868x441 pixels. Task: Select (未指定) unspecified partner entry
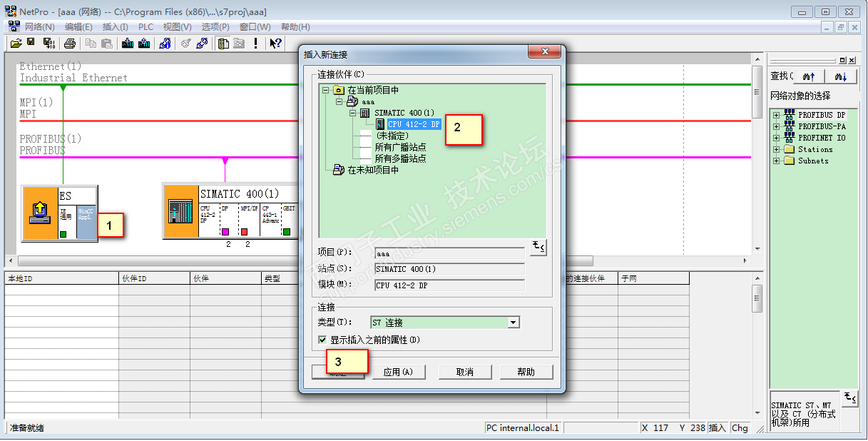click(x=392, y=136)
